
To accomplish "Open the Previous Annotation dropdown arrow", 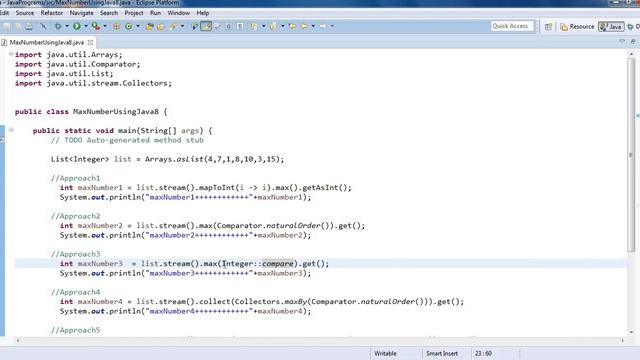I will (282, 26).
